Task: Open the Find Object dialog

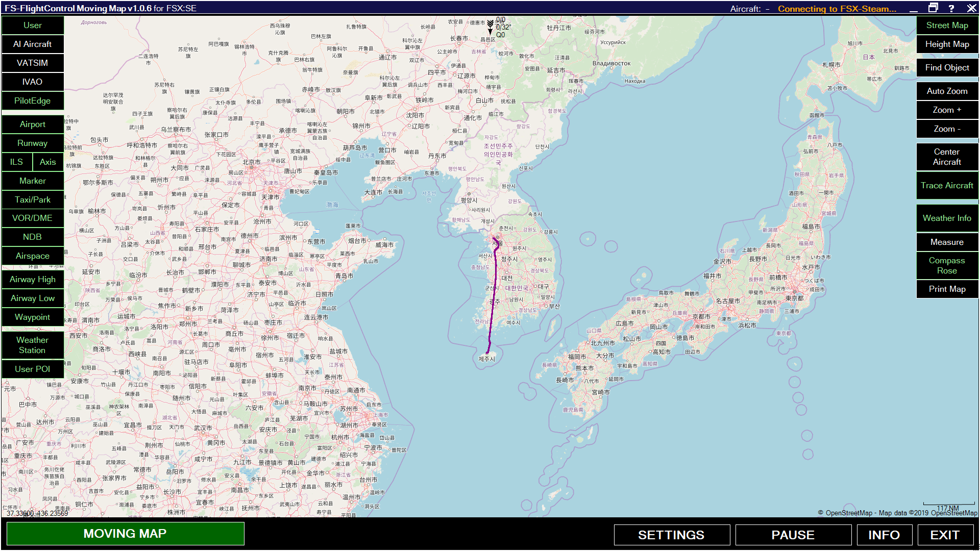Action: [947, 67]
